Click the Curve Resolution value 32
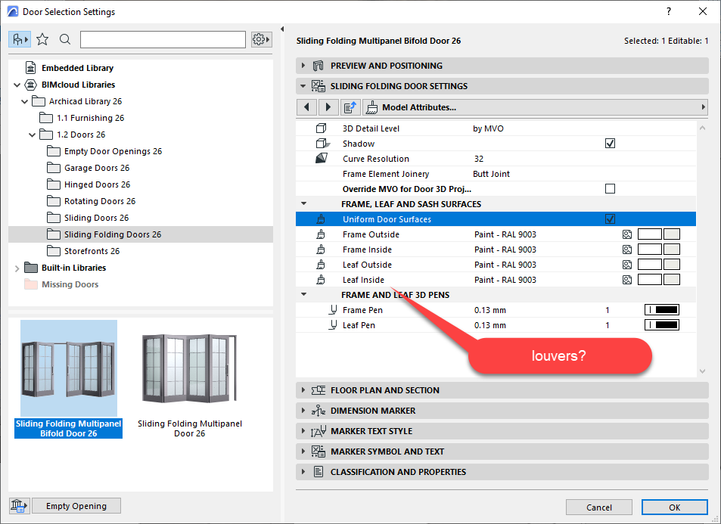The width and height of the screenshot is (721, 524). point(479,159)
